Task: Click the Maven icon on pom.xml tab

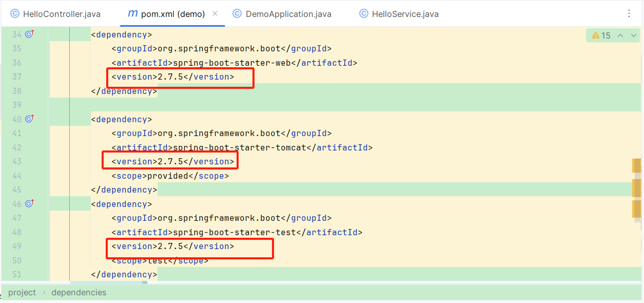Action: tap(132, 14)
